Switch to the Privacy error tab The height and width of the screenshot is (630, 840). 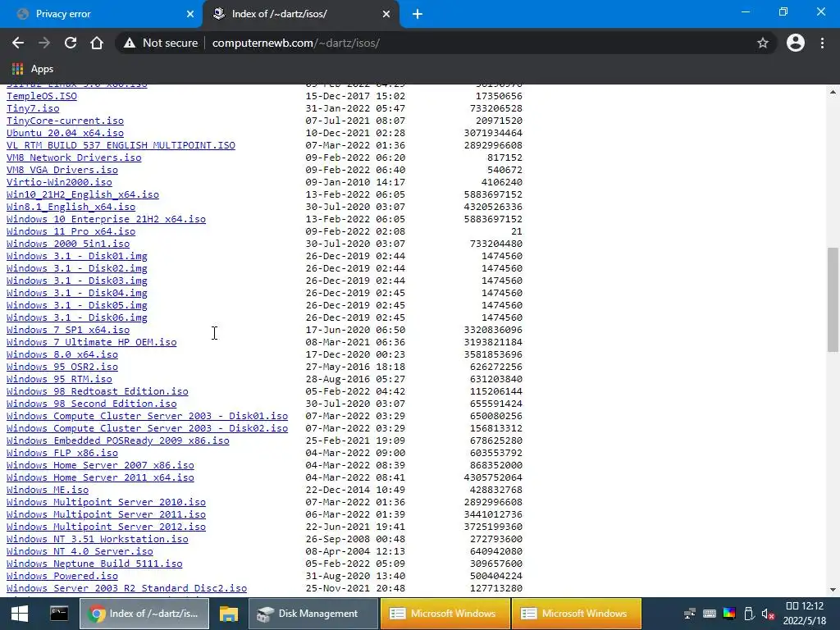[x=101, y=14]
